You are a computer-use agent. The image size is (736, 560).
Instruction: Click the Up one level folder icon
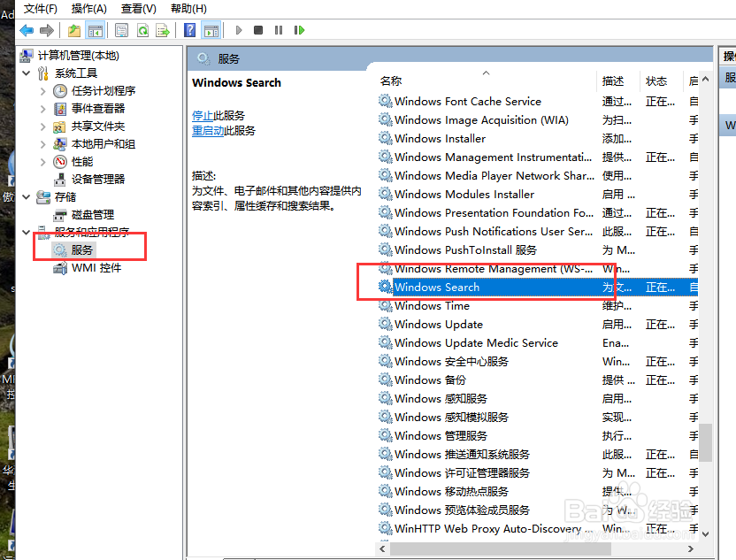[x=74, y=30]
